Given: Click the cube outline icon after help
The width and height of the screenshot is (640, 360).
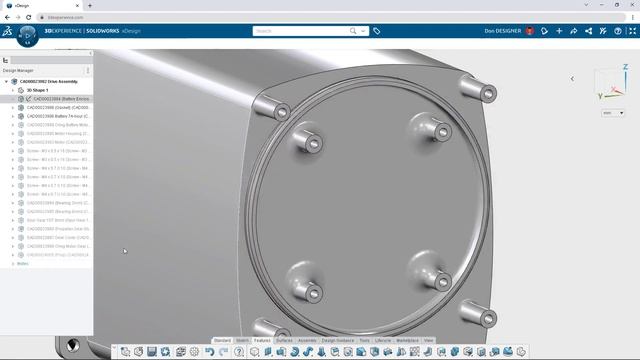Looking at the screenshot, I should 254,351.
